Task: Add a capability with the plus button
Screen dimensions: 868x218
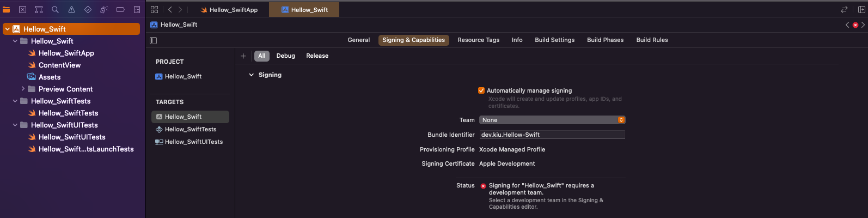Action: click(243, 56)
